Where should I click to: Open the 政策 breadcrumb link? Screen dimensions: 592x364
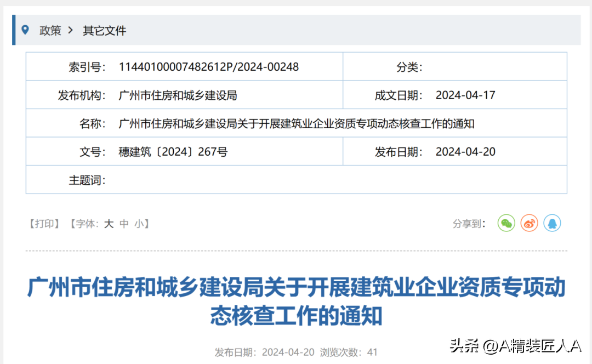coord(50,30)
